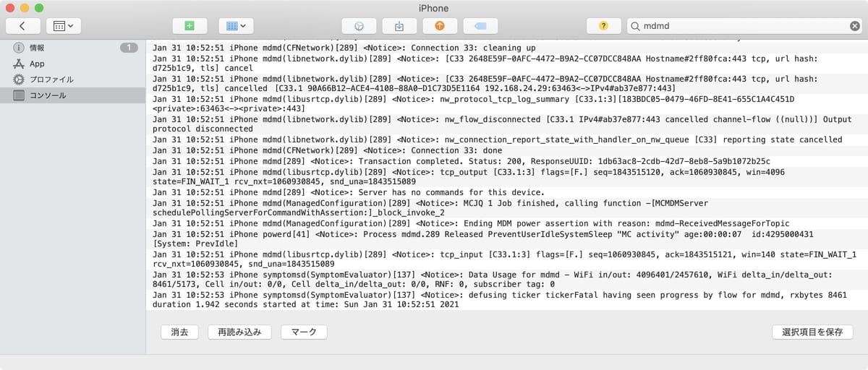Click the 再読み込み button

coord(239,332)
